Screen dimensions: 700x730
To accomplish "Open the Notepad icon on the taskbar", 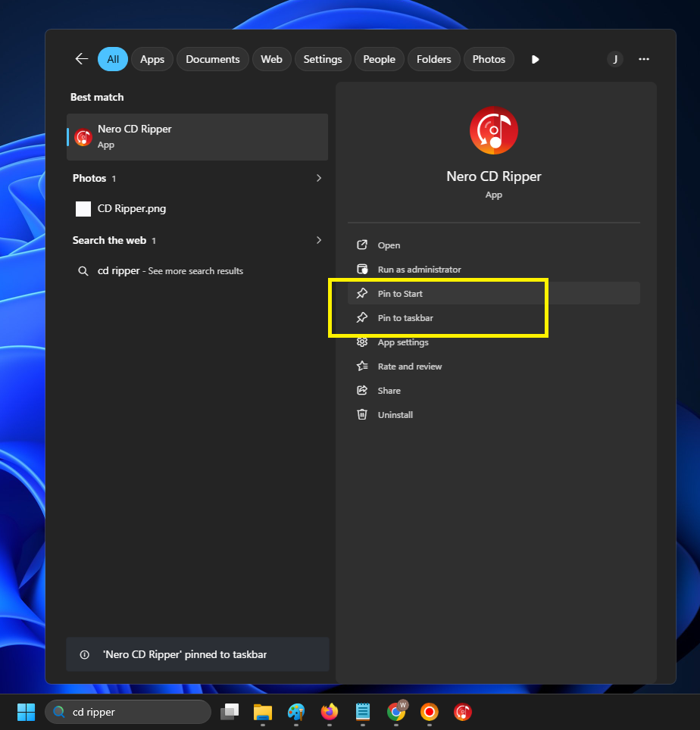I will click(x=363, y=712).
